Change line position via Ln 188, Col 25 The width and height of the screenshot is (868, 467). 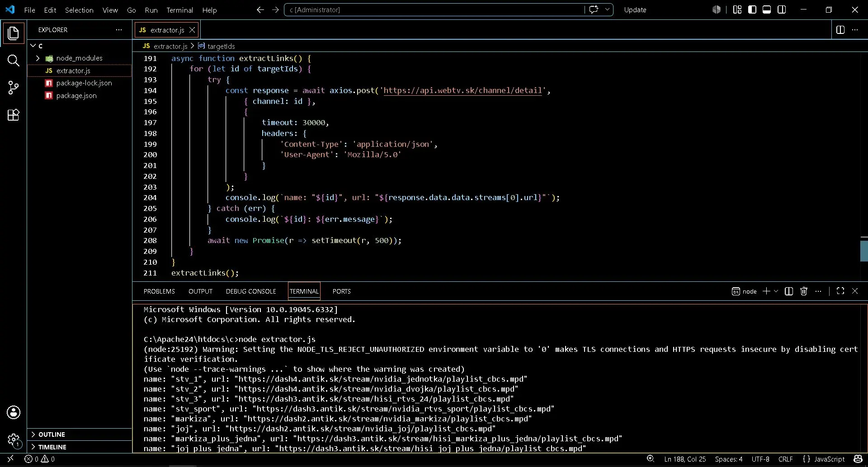pos(685,459)
